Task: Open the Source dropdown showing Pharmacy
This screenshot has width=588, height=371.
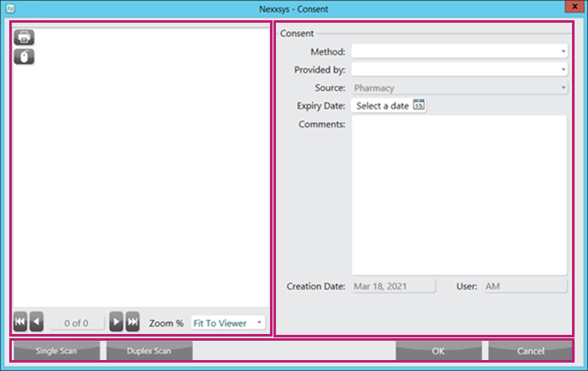Action: pos(458,87)
